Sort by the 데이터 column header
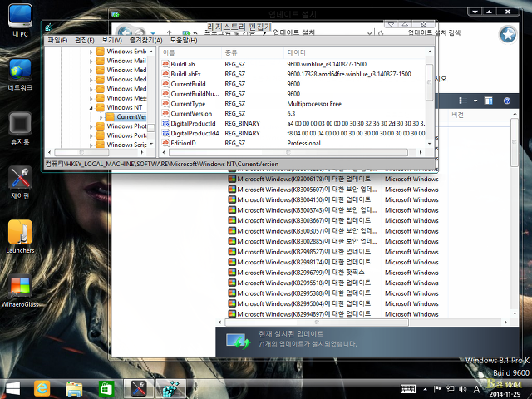Image resolution: width=532 pixels, height=399 pixels. pyautogui.click(x=354, y=52)
